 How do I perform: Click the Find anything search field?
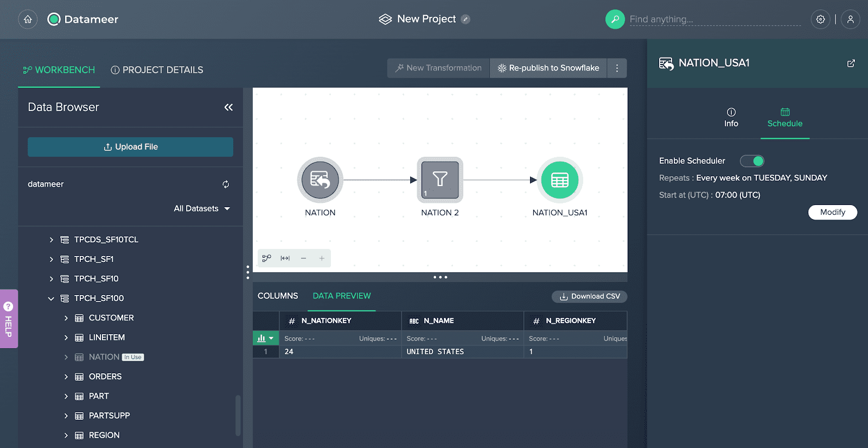click(714, 20)
